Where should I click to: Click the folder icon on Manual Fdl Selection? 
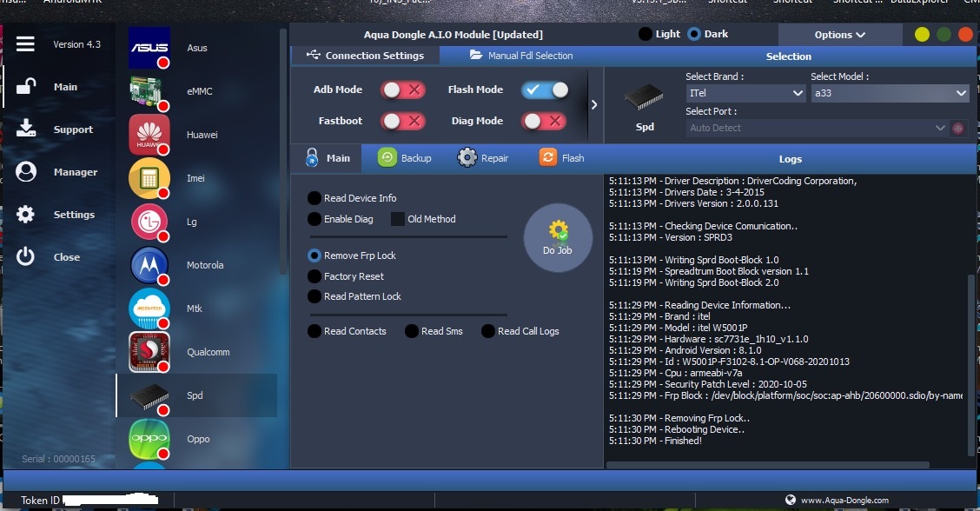476,55
